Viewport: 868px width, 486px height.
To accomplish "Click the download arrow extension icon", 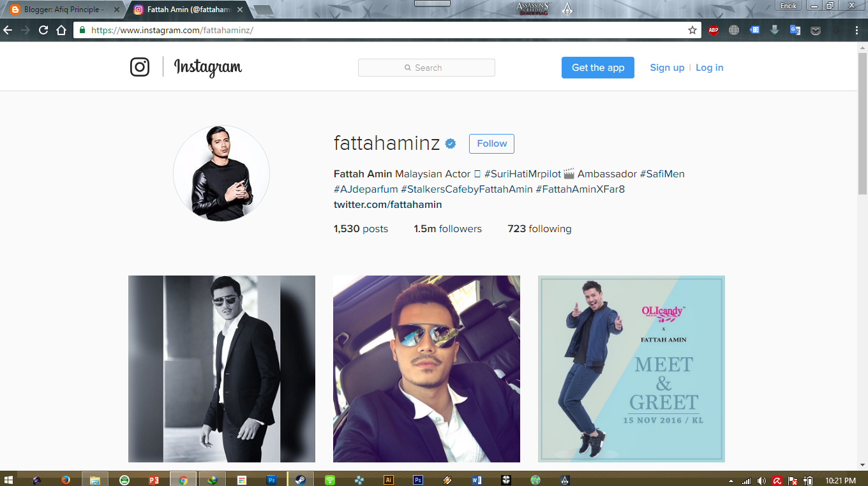I will pos(775,30).
